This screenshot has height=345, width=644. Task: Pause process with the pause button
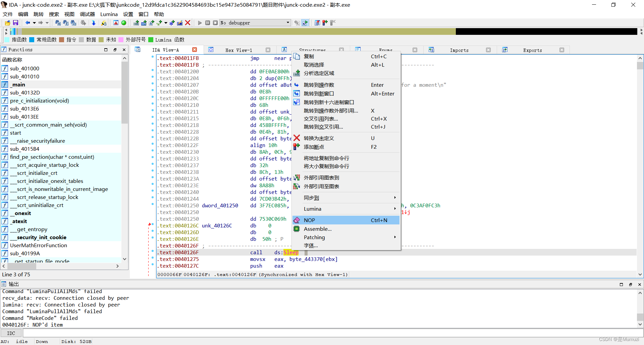[x=208, y=23]
